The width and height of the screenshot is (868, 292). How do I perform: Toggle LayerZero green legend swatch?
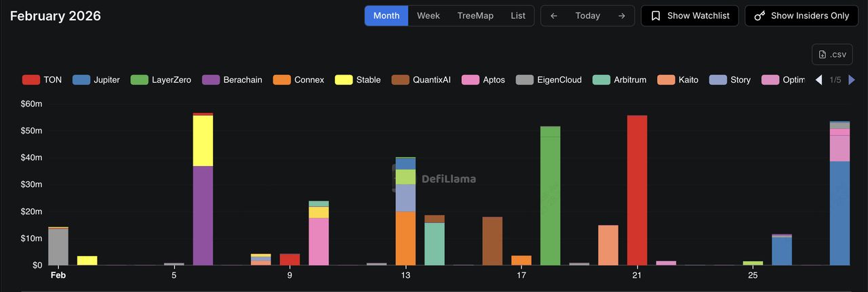(x=139, y=80)
